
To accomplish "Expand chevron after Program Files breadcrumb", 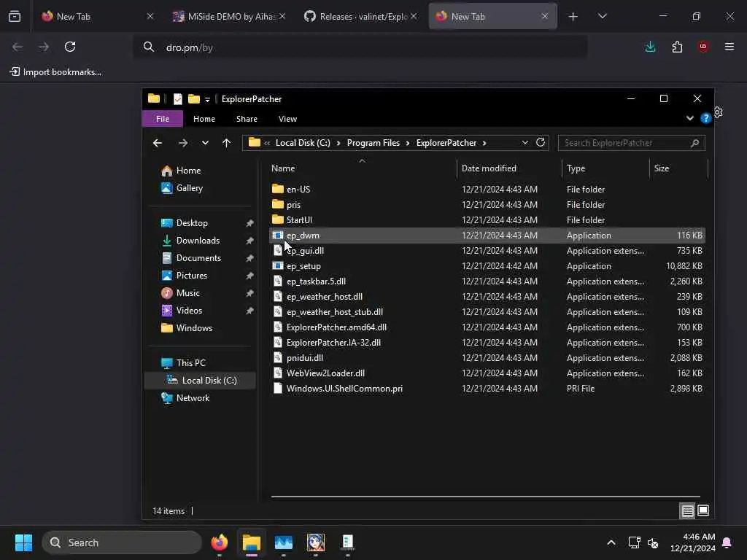I will 408,143.
